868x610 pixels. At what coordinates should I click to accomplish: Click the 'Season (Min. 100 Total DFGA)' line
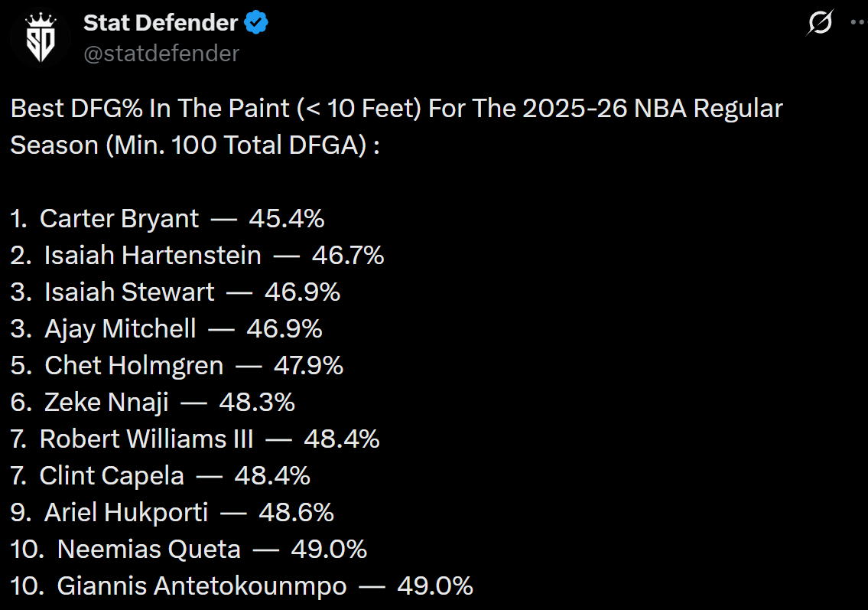[195, 145]
